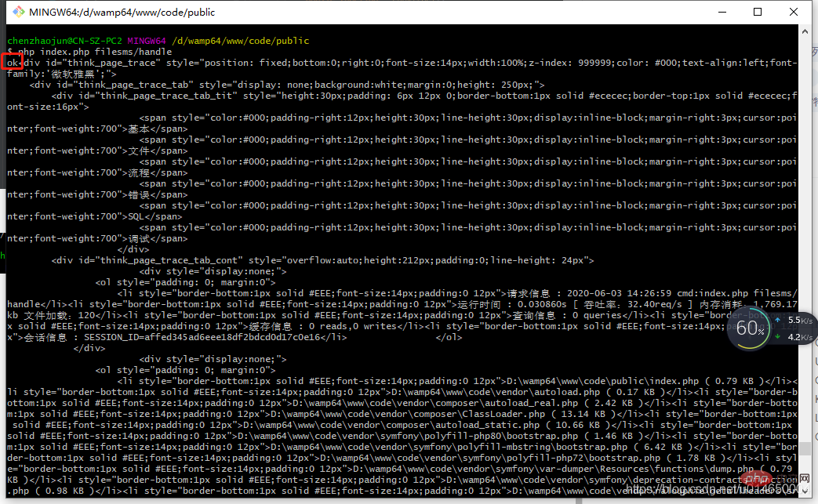Click the path ending in polyfill-php72\bootstrap.php
Viewport: 818px width, 504px height.
click(x=490, y=458)
